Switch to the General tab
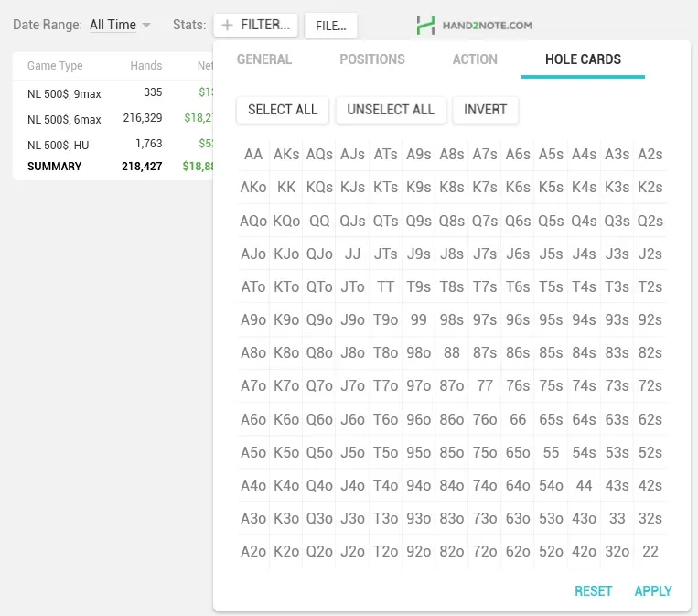 (264, 59)
